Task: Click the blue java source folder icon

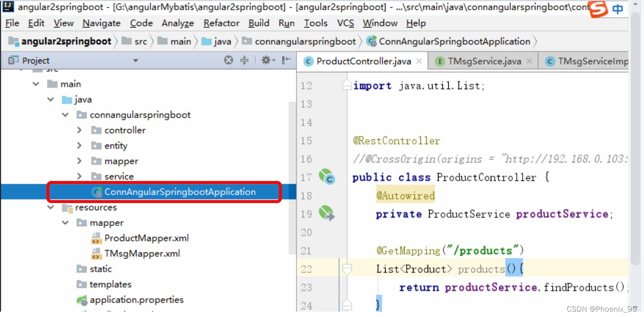Action: tap(67, 100)
